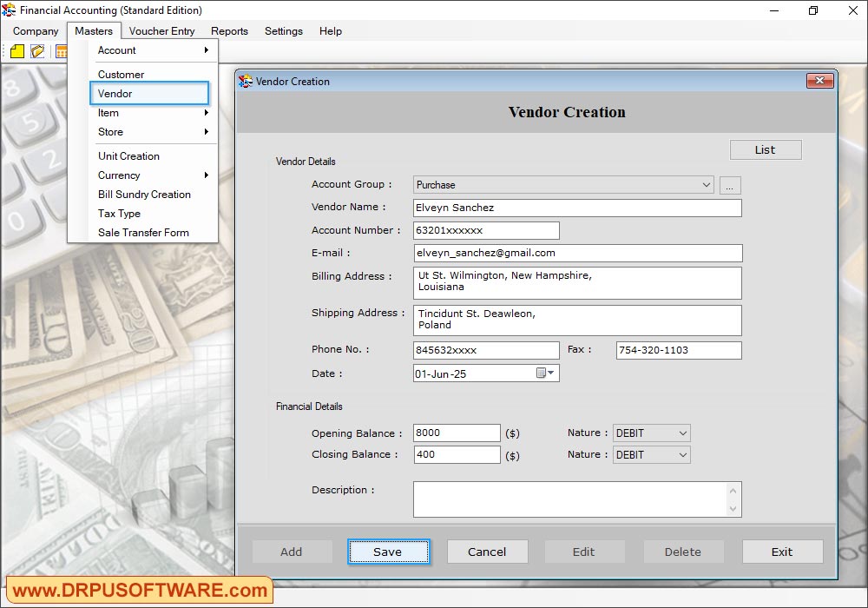
Task: Expand the Account submenu
Action: [152, 50]
